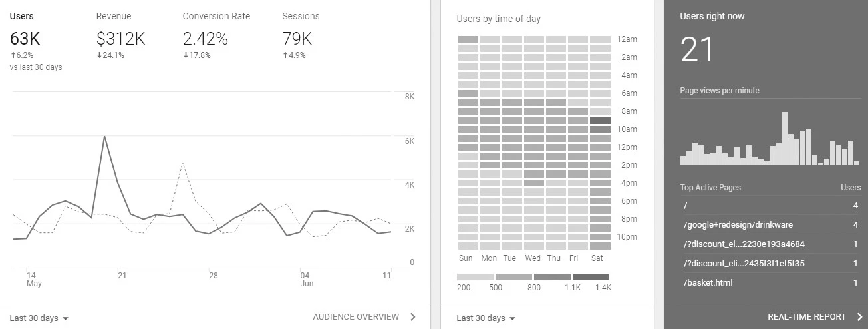Click the darkest Saturday heatmap cell
Screen dimensions: 868x329
[600, 121]
